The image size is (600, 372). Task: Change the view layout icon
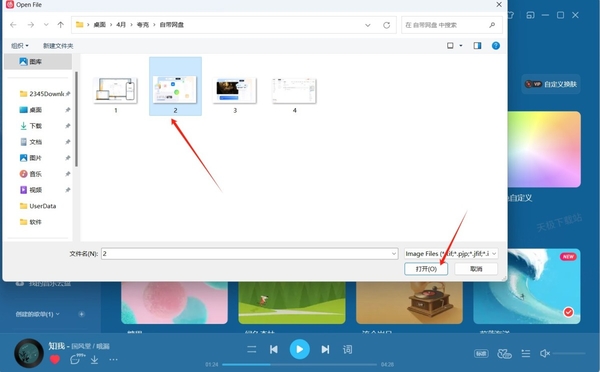(450, 46)
